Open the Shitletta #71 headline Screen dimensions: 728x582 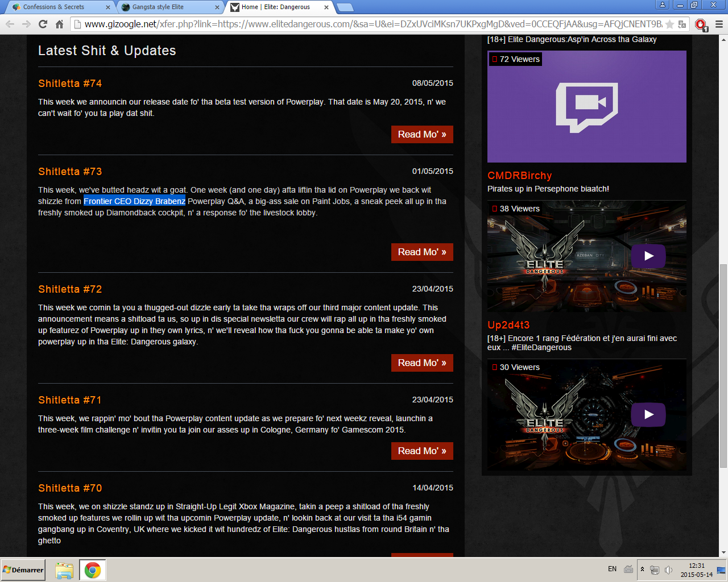pyautogui.click(x=70, y=400)
